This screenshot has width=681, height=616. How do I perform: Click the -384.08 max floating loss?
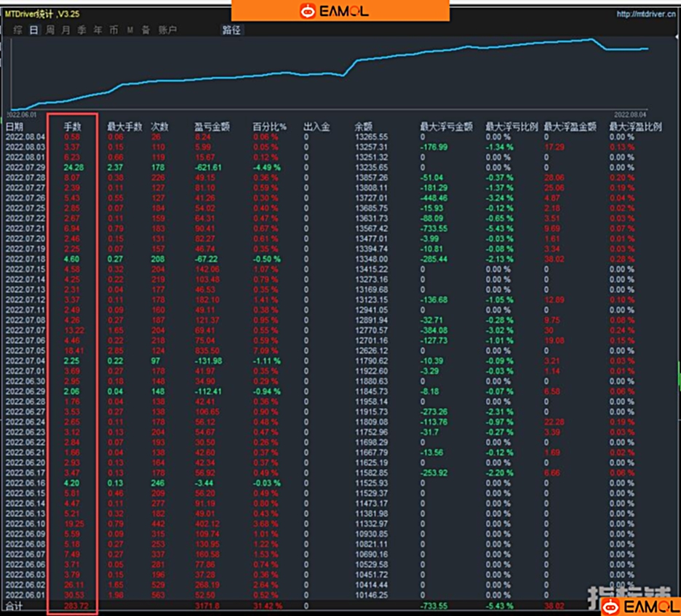435,330
